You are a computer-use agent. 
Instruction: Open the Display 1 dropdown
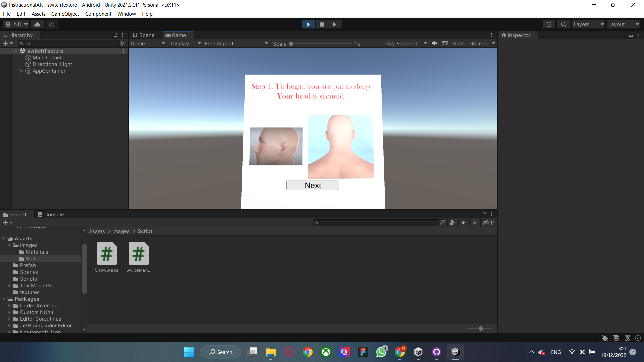[x=185, y=44]
